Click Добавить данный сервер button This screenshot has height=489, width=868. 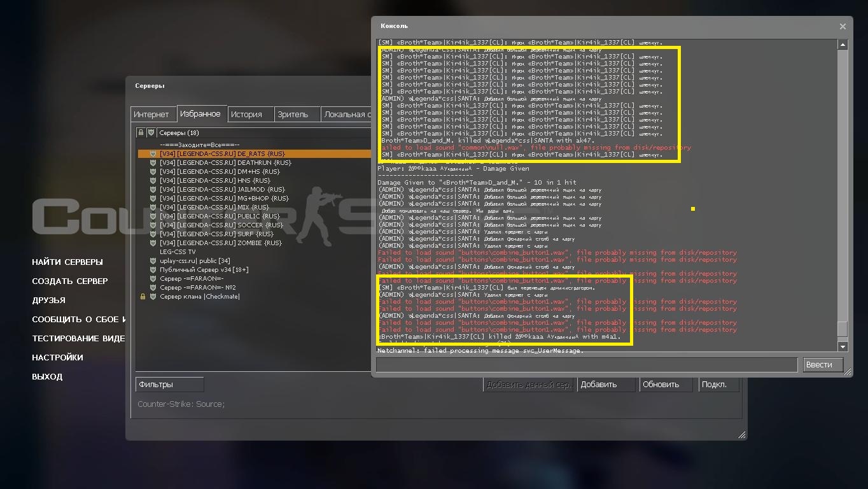coord(528,384)
